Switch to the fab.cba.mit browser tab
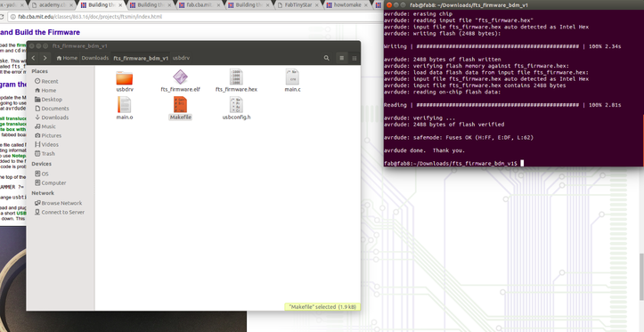This screenshot has height=332, width=644. pos(199,5)
